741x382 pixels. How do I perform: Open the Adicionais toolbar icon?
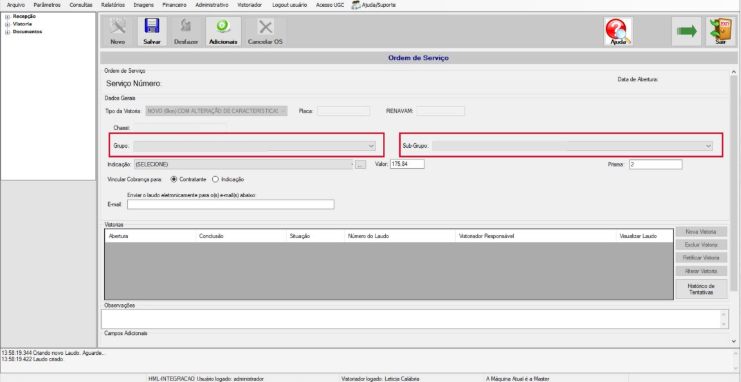click(223, 32)
